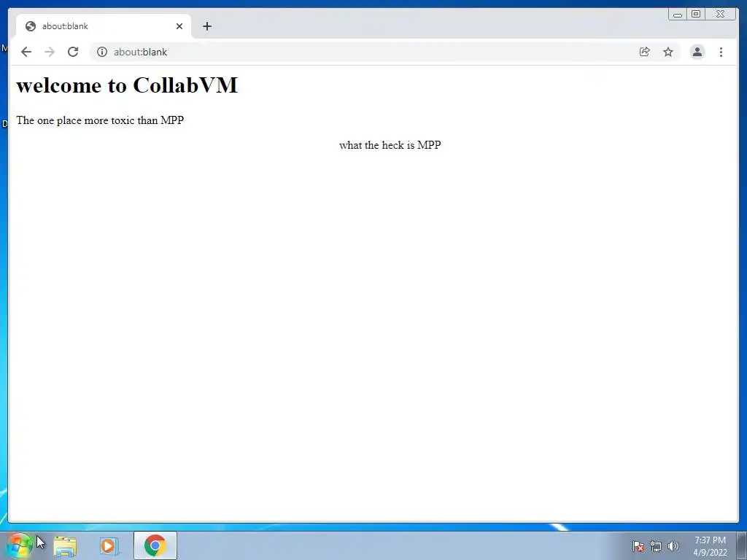Screen dimensions: 747x560
Task: View site information icon in address bar
Action: tap(102, 52)
